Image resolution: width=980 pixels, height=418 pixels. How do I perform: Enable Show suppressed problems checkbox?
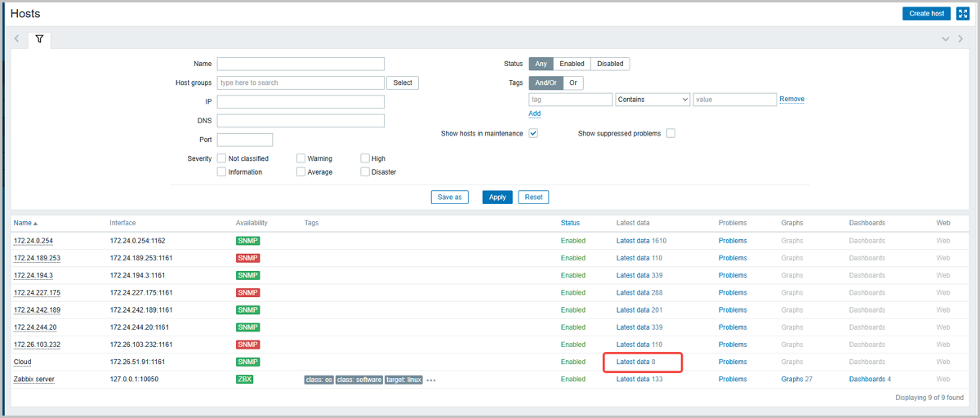tap(670, 133)
